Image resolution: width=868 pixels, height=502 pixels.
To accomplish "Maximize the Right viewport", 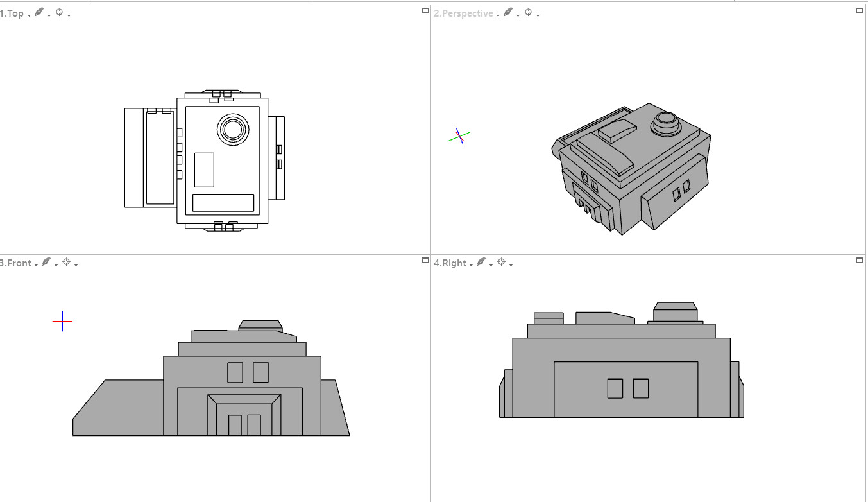I will click(860, 260).
